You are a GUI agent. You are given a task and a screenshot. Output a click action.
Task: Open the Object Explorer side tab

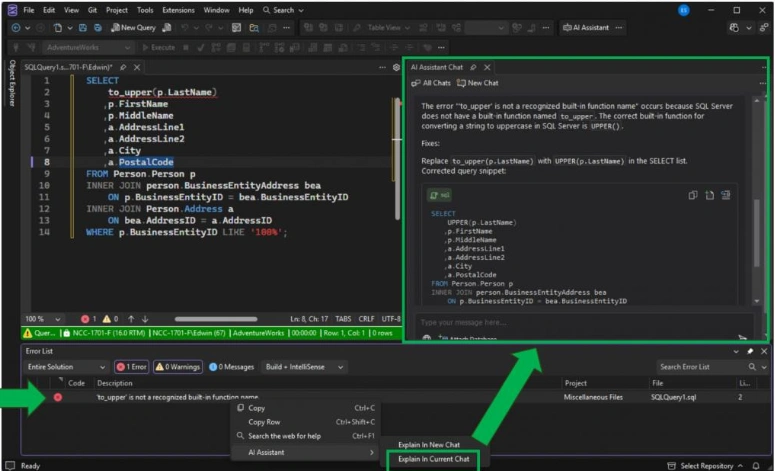click(12, 83)
